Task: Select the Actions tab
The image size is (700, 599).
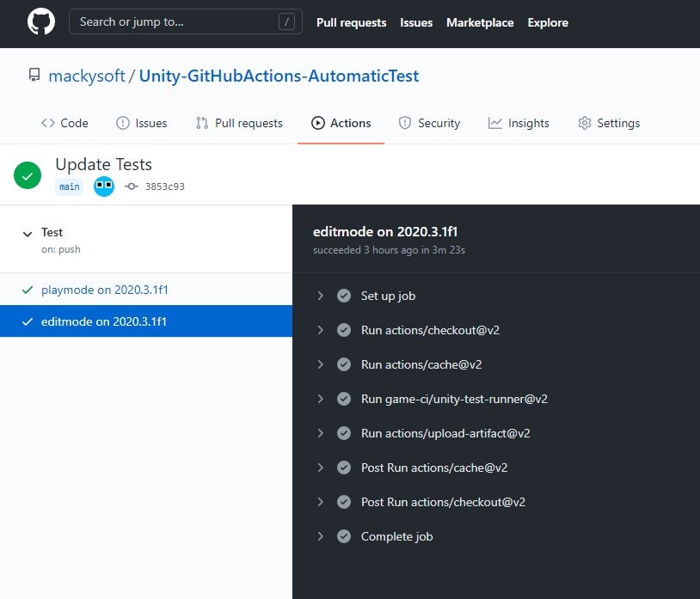Action: pos(341,123)
